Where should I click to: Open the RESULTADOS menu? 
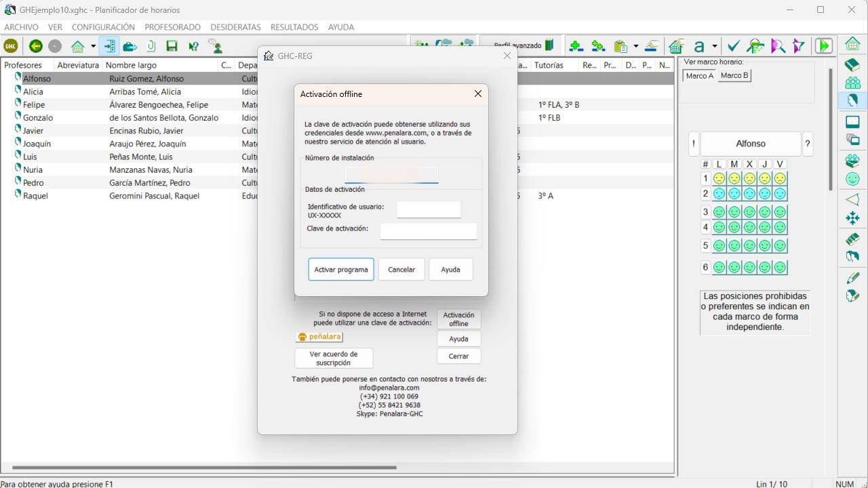294,27
